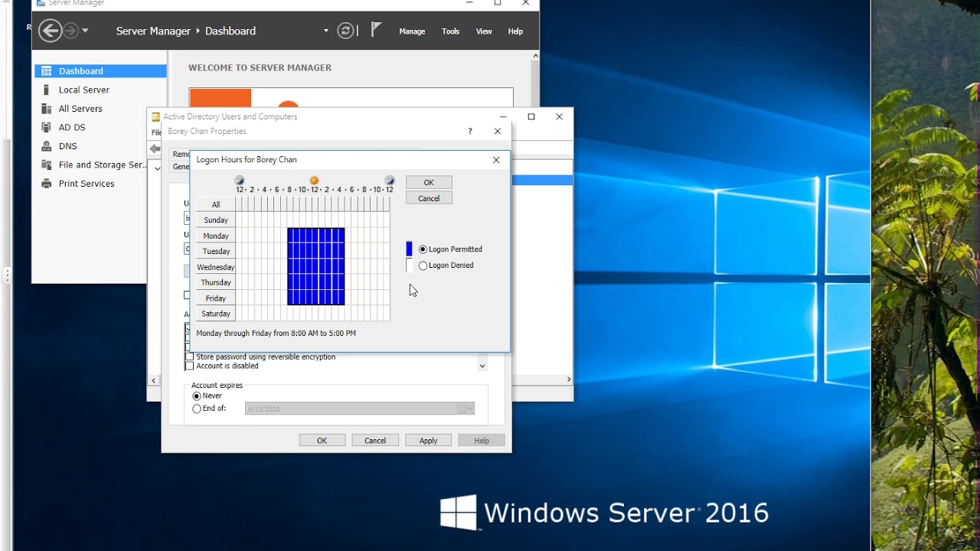Refresh the Server Manager dashboard

click(x=346, y=31)
